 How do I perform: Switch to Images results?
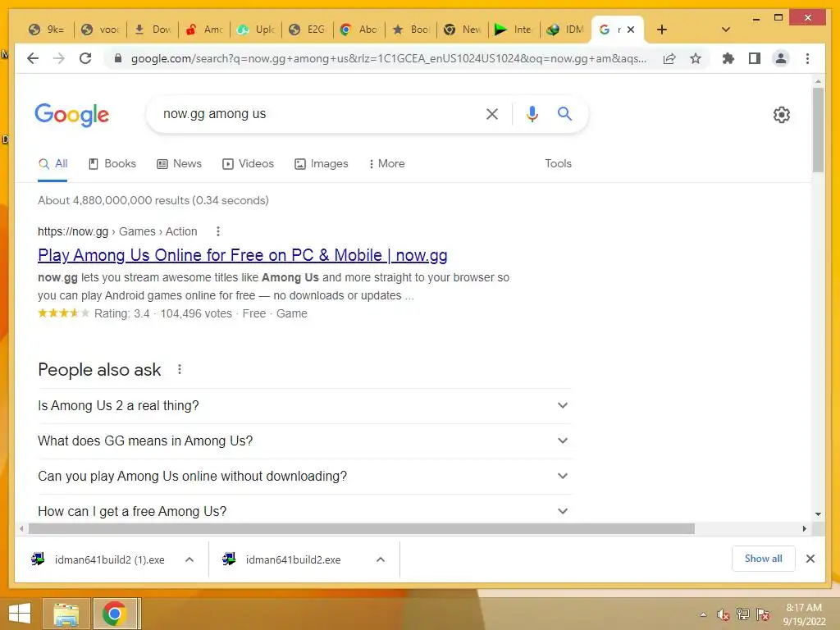coord(322,163)
